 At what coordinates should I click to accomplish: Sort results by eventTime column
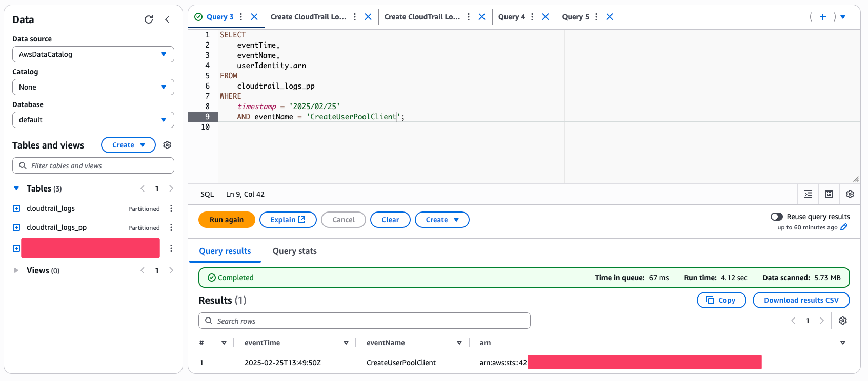pos(346,343)
